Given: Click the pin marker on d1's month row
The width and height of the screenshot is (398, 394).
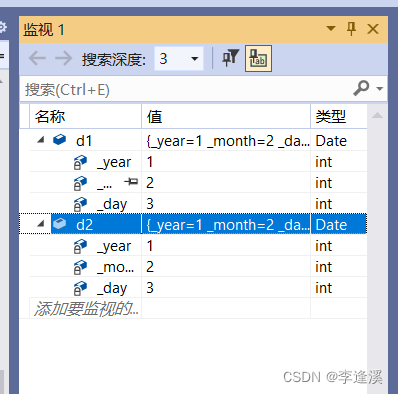Looking at the screenshot, I should coord(131,182).
